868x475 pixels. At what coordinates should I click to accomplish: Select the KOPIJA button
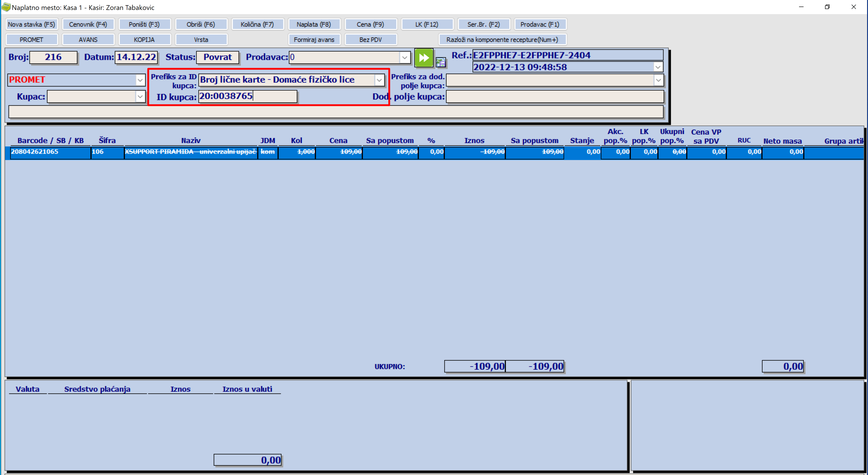144,40
